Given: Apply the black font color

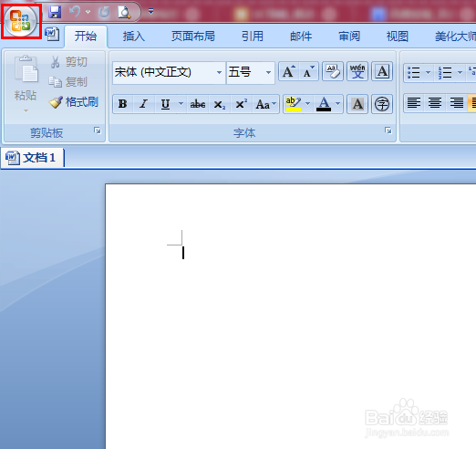Looking at the screenshot, I should 324,104.
